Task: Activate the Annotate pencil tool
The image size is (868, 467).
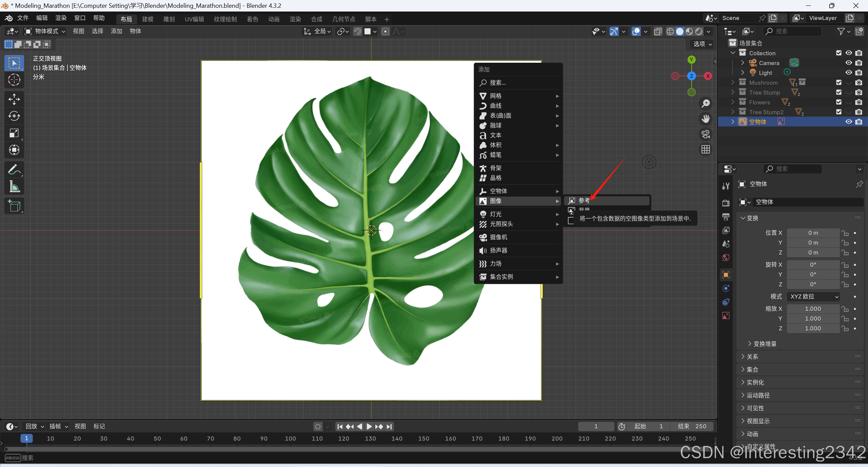Action: pyautogui.click(x=14, y=169)
